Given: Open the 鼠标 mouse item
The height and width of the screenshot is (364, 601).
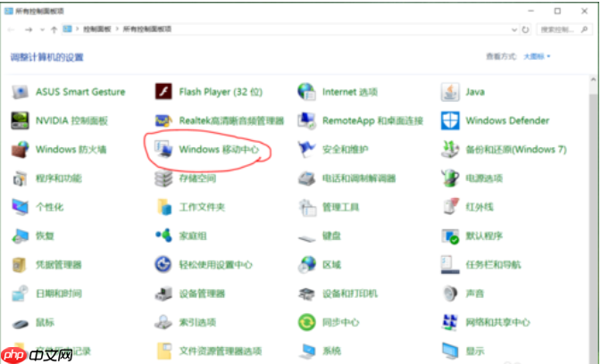Looking at the screenshot, I should [45, 323].
